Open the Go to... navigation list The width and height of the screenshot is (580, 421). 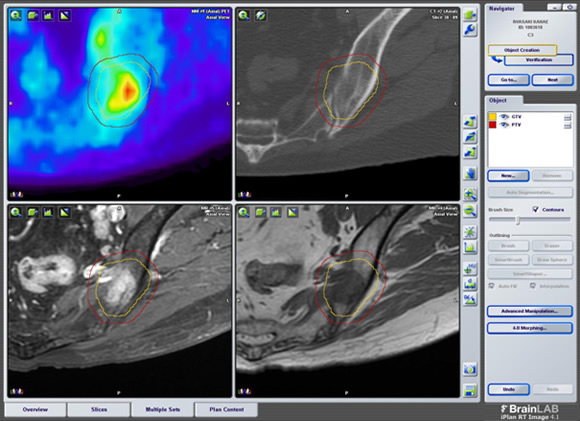tap(509, 80)
